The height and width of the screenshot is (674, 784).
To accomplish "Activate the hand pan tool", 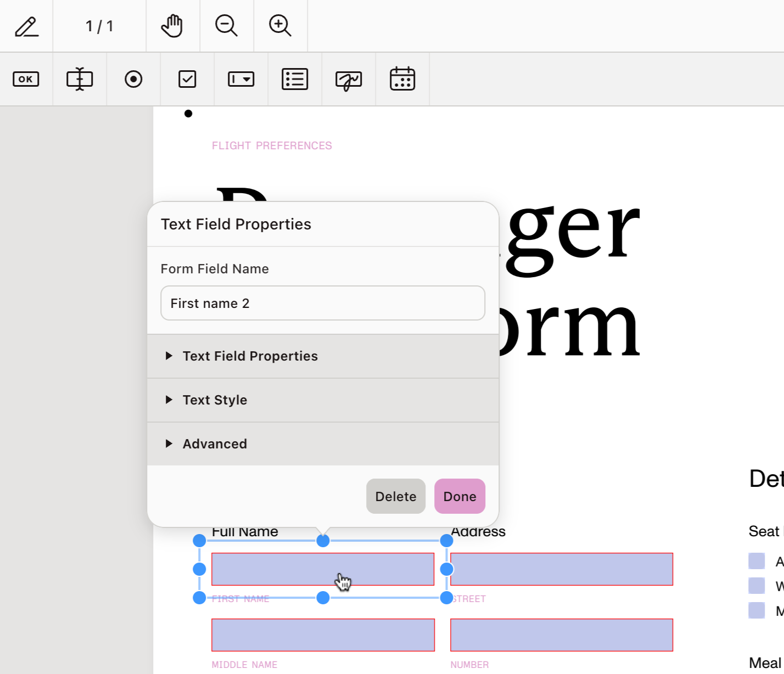I will pos(172,26).
